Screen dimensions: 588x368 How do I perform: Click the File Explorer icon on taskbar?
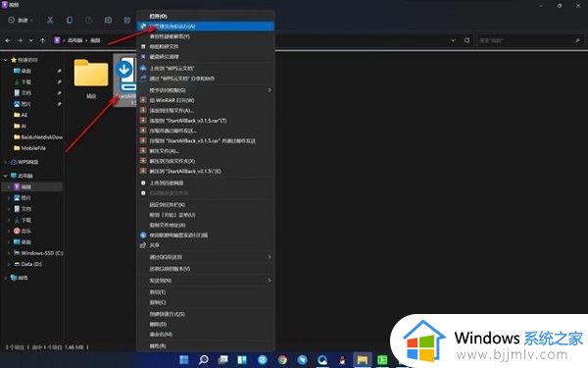362,360
